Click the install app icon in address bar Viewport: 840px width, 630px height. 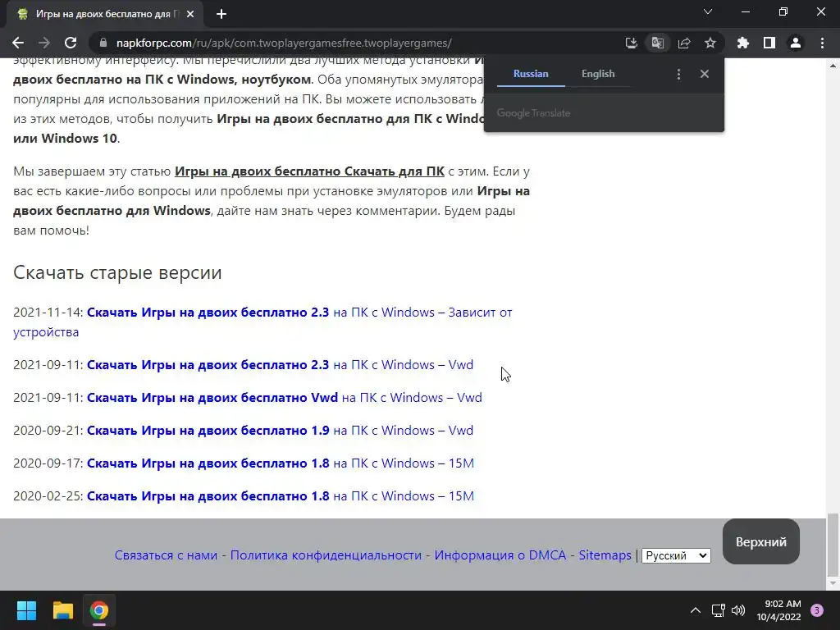631,43
